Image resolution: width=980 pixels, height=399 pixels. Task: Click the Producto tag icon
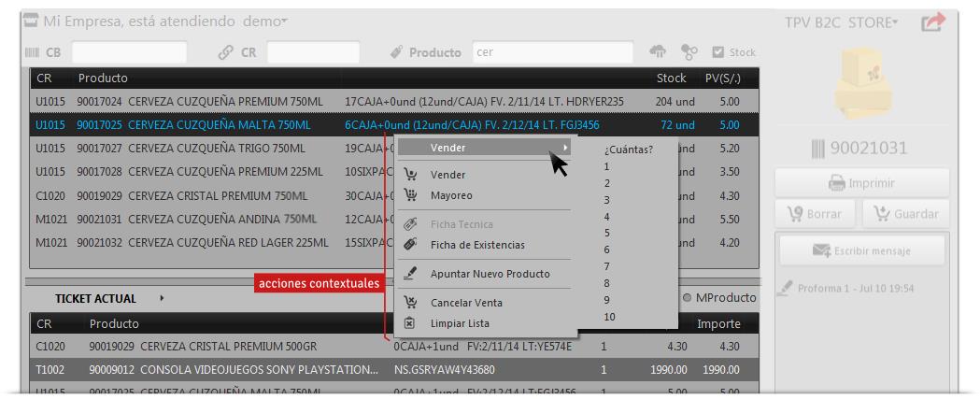pos(396,52)
